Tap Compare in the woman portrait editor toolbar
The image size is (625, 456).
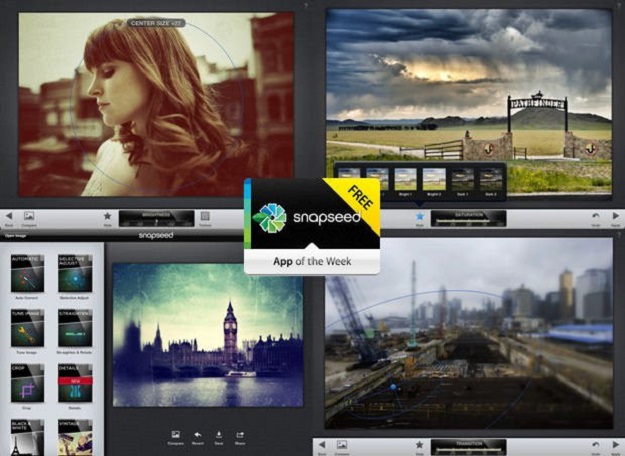[x=29, y=218]
